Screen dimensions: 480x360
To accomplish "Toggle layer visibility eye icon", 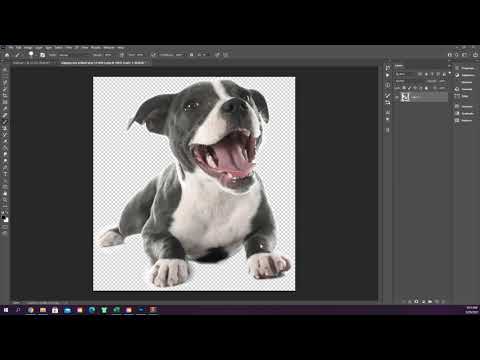I will [397, 97].
